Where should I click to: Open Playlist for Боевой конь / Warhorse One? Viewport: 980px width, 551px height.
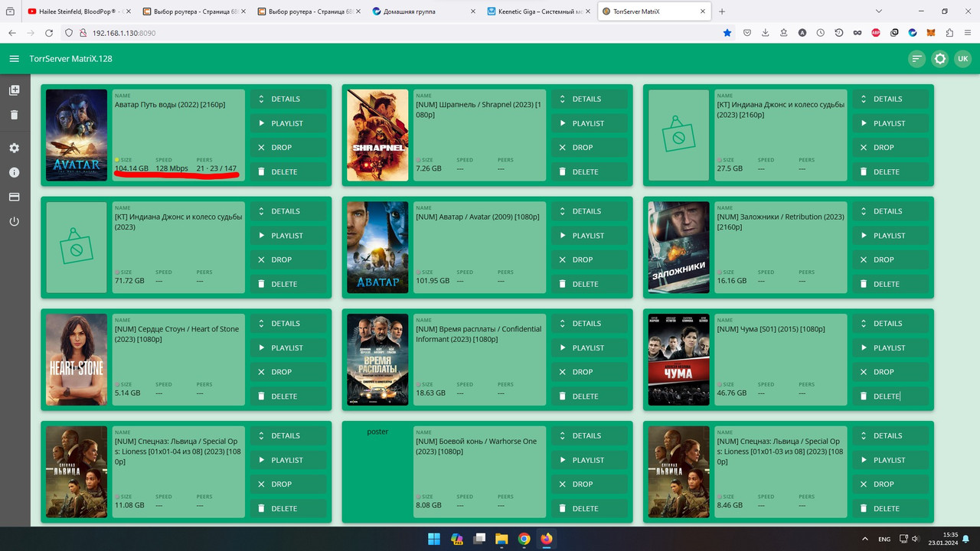[589, 460]
